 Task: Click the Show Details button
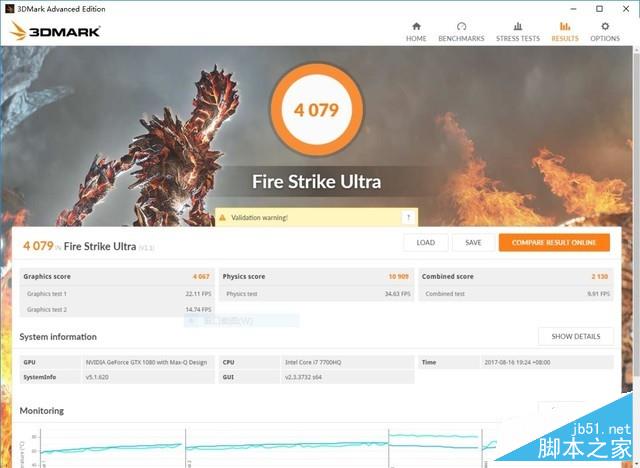(x=576, y=336)
